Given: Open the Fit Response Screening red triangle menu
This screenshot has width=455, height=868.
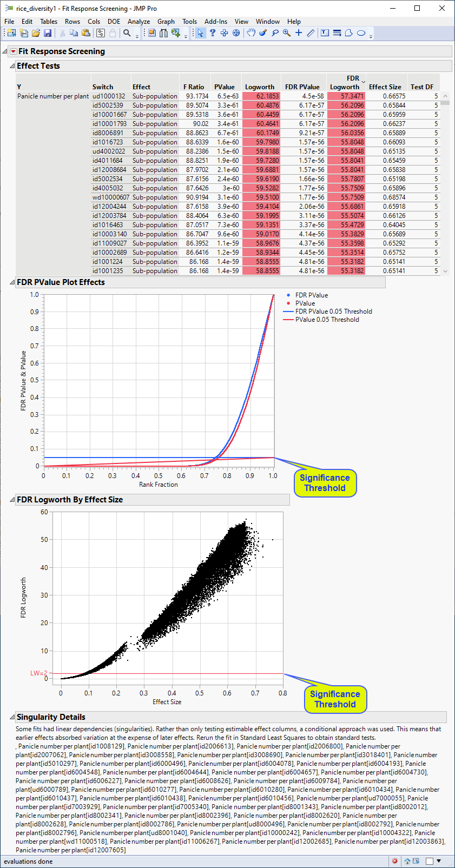Looking at the screenshot, I should (x=14, y=51).
